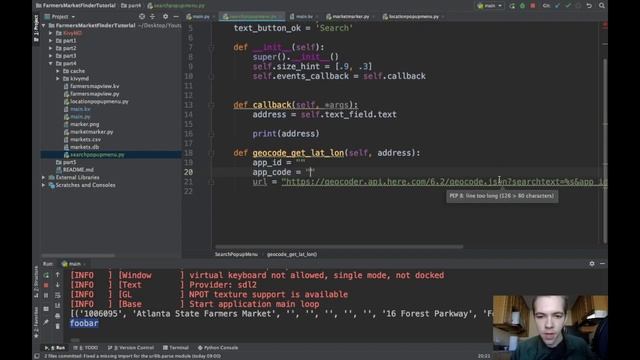Pin the Run tab with pin icon

click(x=46, y=322)
